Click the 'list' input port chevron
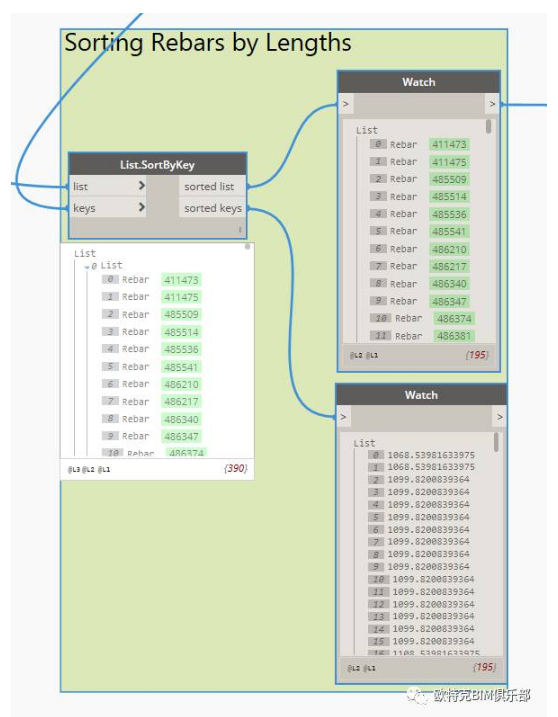Viewport: 558px width, 717px height. pyautogui.click(x=141, y=185)
